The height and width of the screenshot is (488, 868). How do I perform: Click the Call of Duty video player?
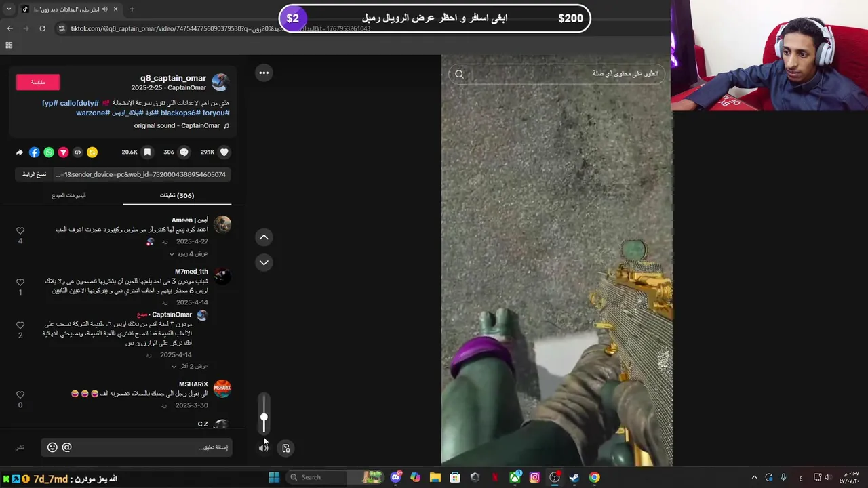pyautogui.click(x=557, y=261)
